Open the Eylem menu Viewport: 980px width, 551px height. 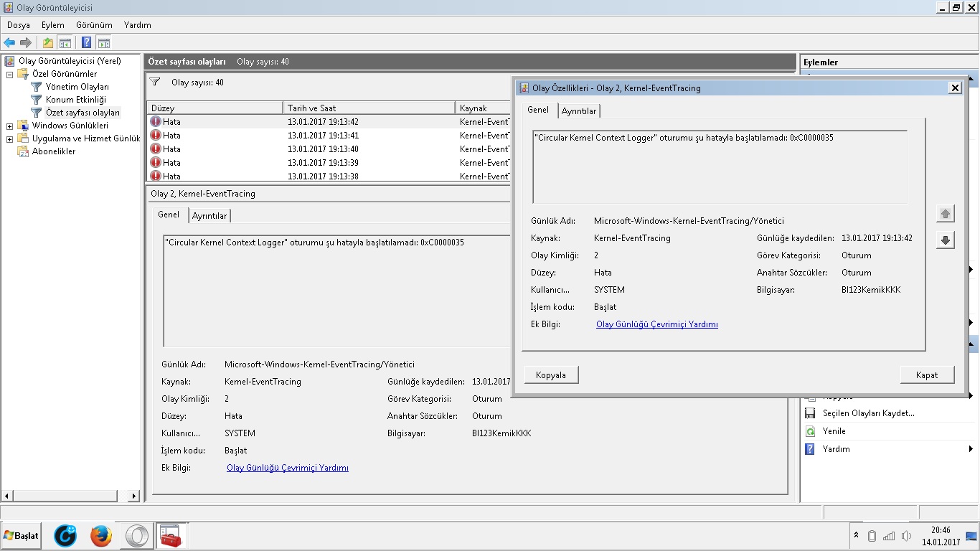click(x=52, y=25)
